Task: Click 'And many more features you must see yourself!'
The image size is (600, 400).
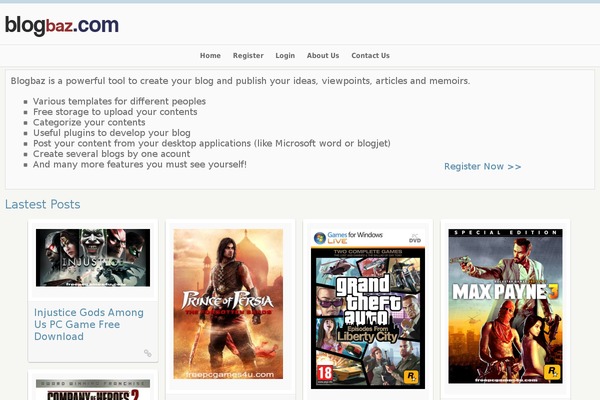Action: (140, 164)
